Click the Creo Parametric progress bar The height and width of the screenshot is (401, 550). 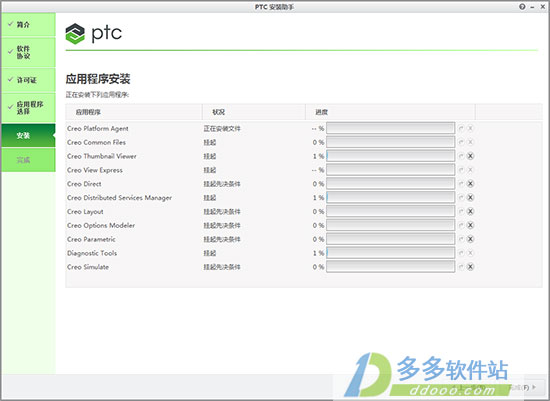tap(390, 239)
